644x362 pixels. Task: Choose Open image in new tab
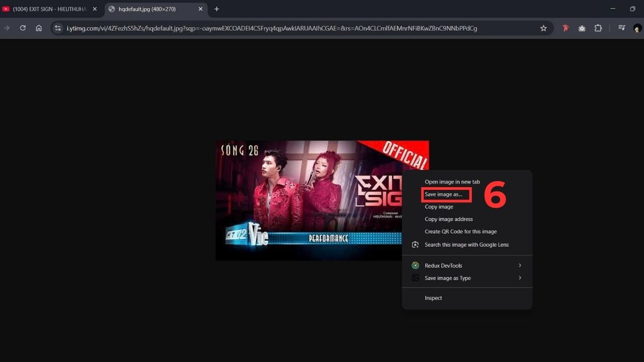(452, 182)
